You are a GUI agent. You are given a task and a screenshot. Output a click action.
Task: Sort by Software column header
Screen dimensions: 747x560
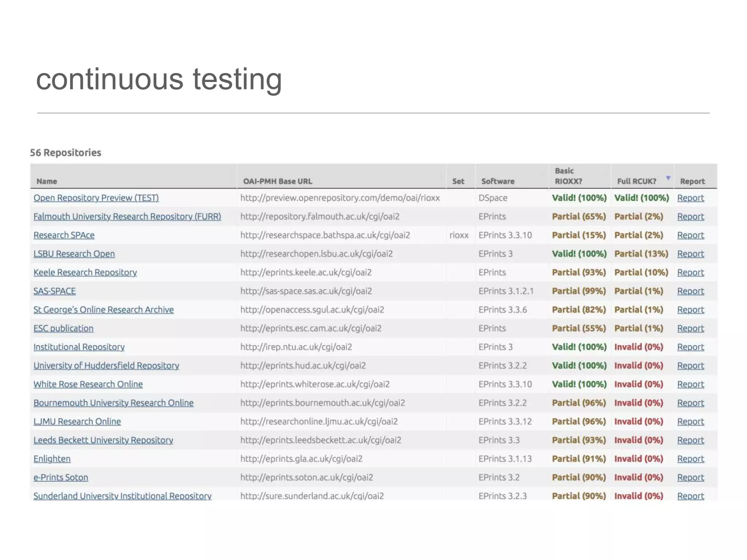coord(498,181)
